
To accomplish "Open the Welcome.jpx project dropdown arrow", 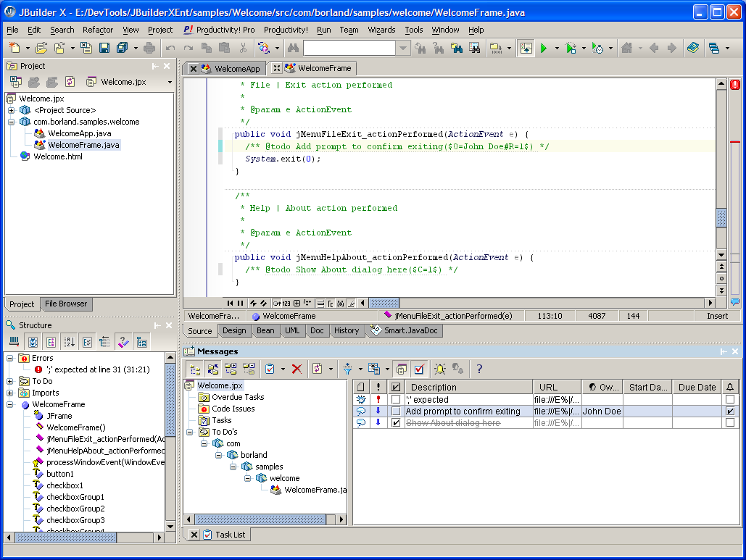I will [x=170, y=83].
